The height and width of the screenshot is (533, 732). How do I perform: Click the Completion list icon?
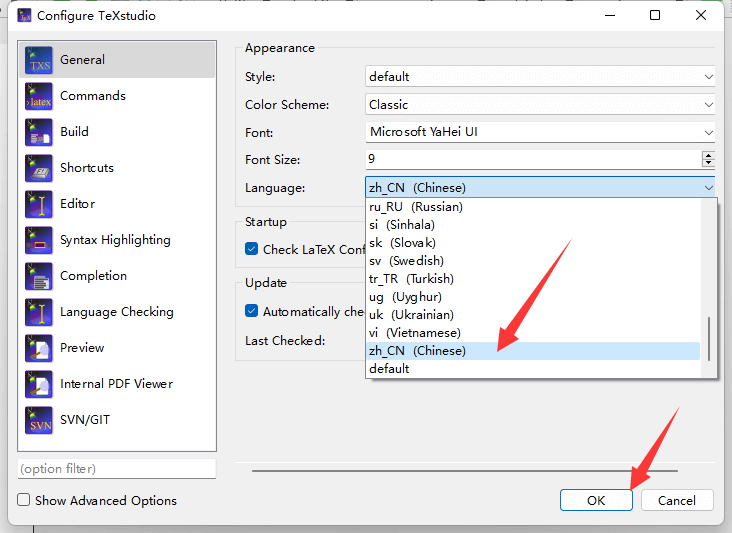[x=39, y=276]
